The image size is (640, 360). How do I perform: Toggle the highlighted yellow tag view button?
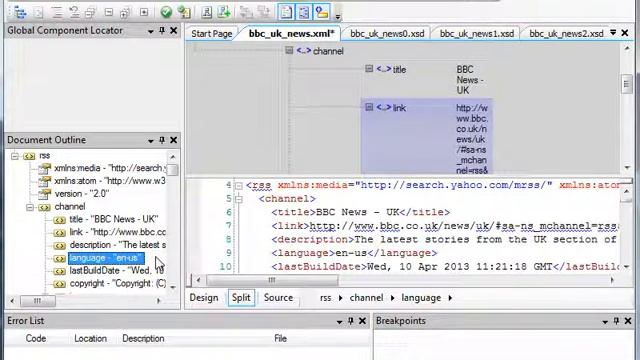pos(322,12)
